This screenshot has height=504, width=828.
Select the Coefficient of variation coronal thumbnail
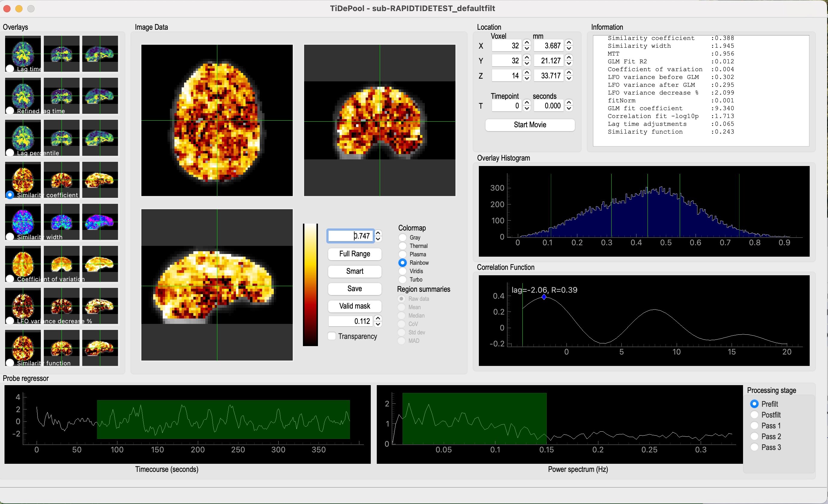62,264
